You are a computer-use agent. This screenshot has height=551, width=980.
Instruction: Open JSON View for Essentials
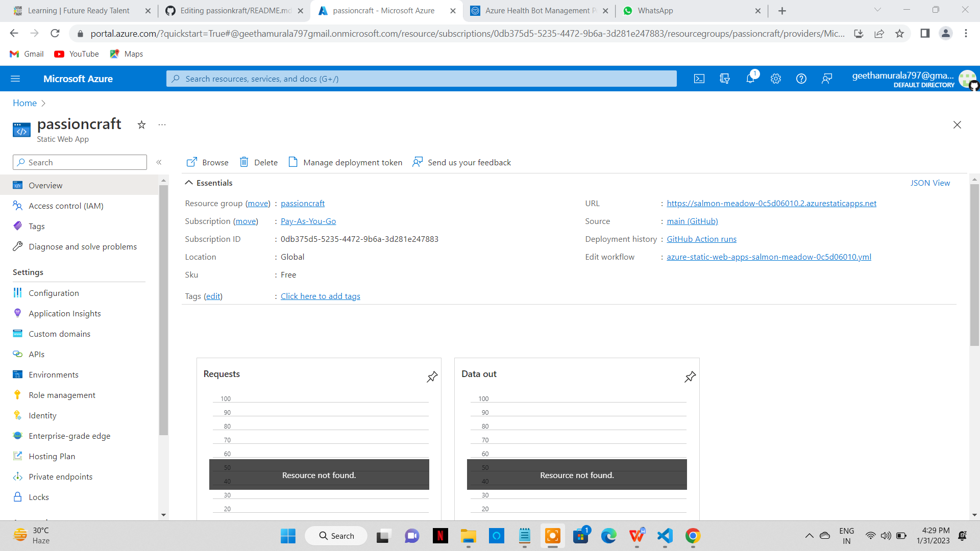pos(930,183)
